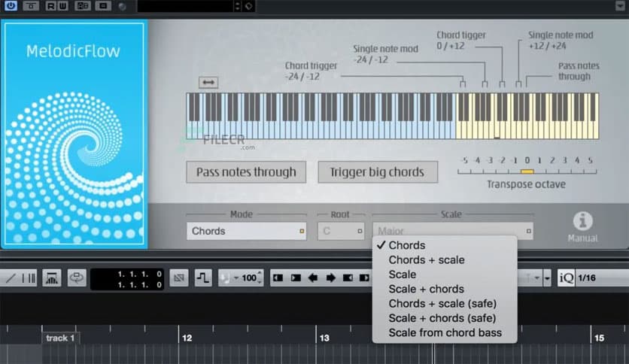
Task: Click the round gray indicator in header
Action: pyautogui.click(x=123, y=7)
